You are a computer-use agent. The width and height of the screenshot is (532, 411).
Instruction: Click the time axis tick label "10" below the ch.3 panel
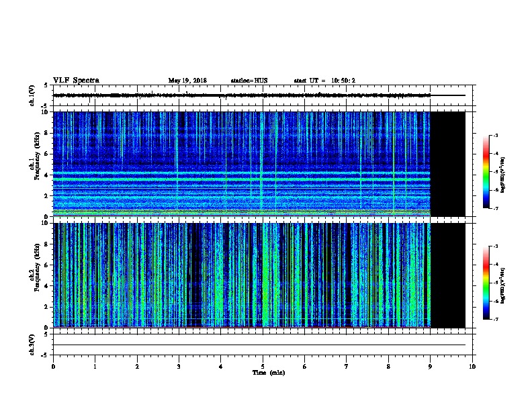coord(472,367)
